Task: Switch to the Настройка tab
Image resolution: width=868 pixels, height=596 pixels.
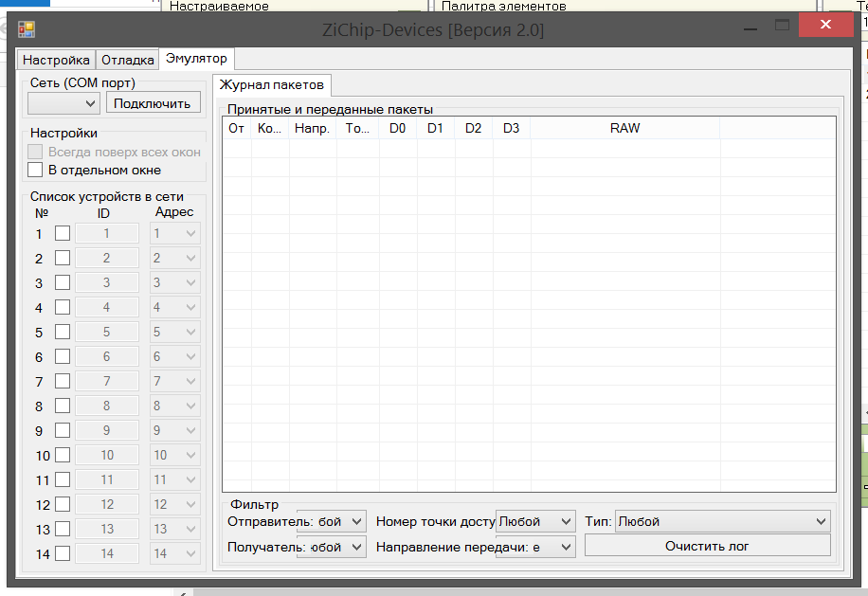Action: point(56,60)
